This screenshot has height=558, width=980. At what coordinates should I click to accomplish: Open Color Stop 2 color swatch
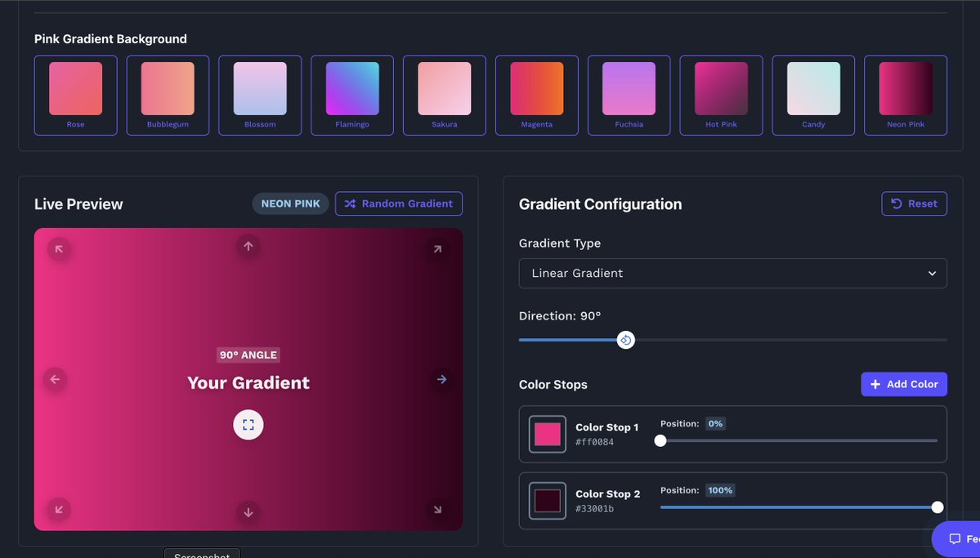(548, 501)
